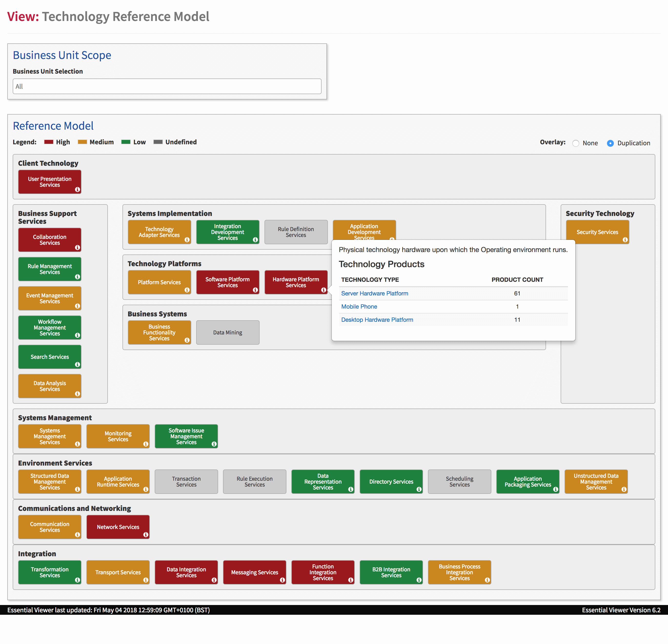Screen dimensions: 668x644
Task: Click the Rule Definition Services tile
Action: pos(296,232)
